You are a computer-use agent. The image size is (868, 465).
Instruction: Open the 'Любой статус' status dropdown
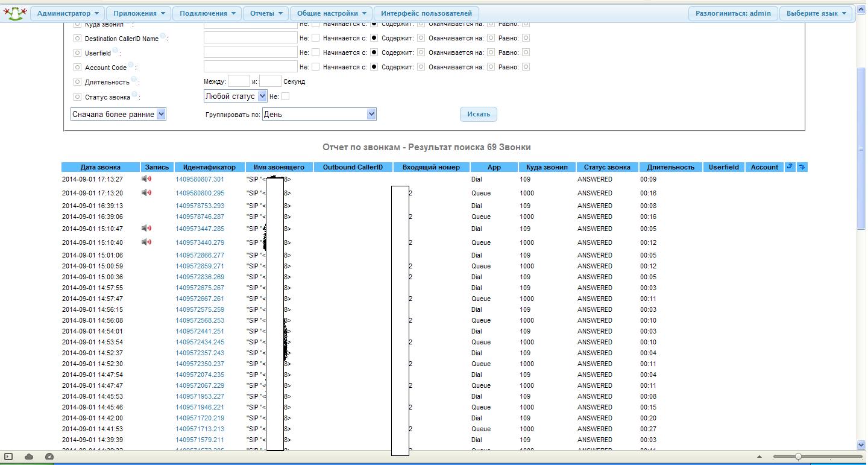click(x=235, y=96)
